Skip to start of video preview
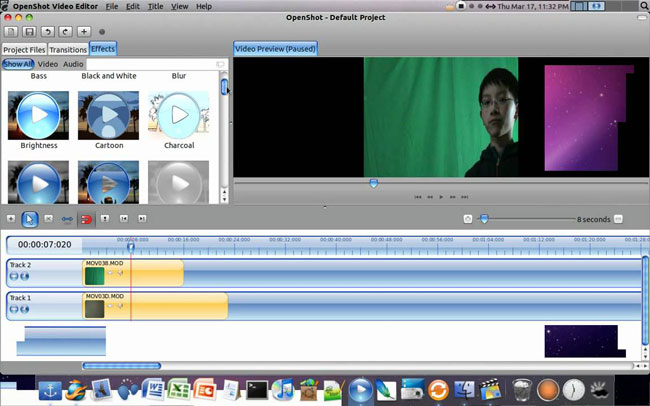The width and height of the screenshot is (650, 406). click(x=418, y=197)
